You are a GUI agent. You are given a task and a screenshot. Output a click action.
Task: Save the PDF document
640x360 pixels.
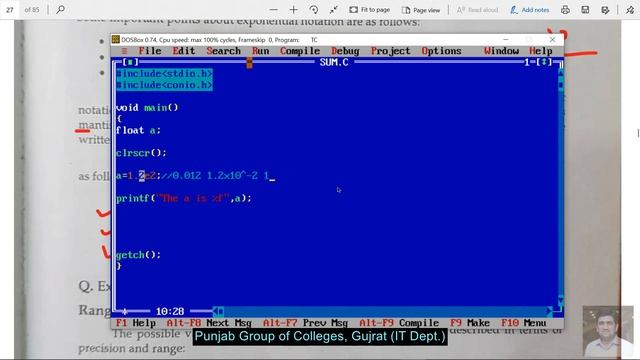[x=585, y=9]
